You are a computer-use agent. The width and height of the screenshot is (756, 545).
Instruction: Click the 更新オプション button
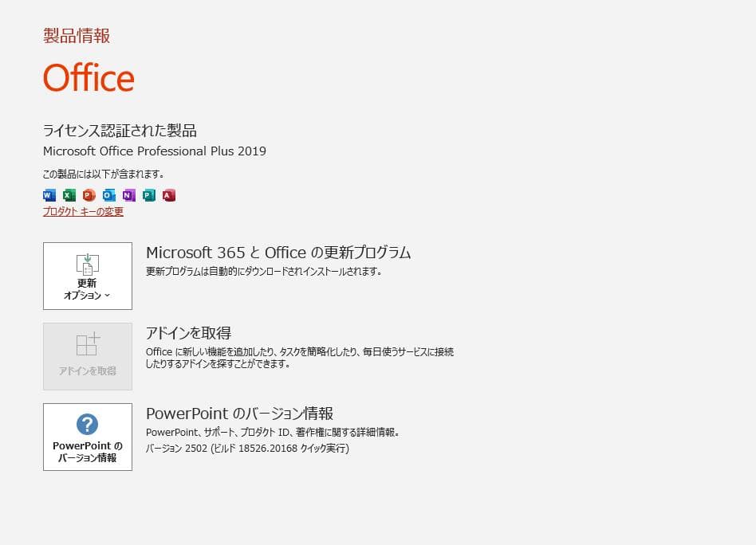[x=87, y=276]
